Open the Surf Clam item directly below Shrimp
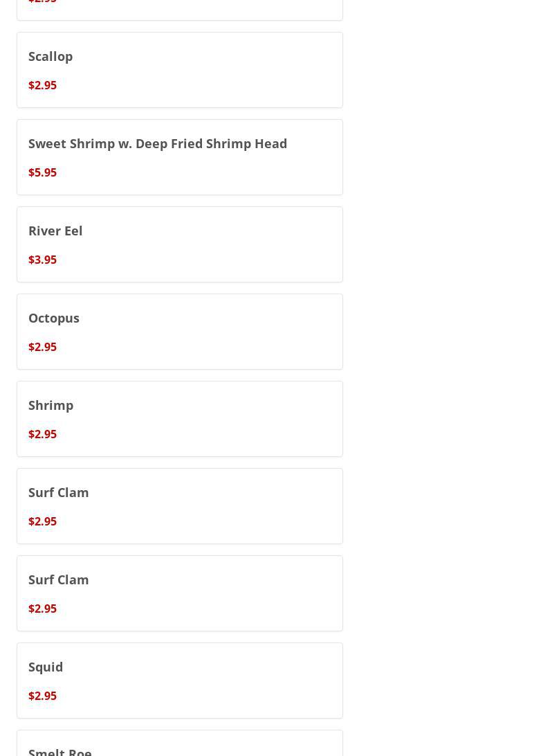This screenshot has height=756, width=543. (x=58, y=492)
